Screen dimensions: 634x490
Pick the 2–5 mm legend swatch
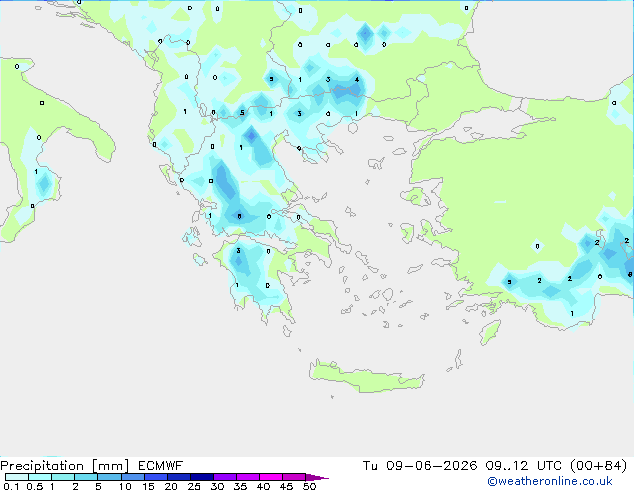pos(86,477)
